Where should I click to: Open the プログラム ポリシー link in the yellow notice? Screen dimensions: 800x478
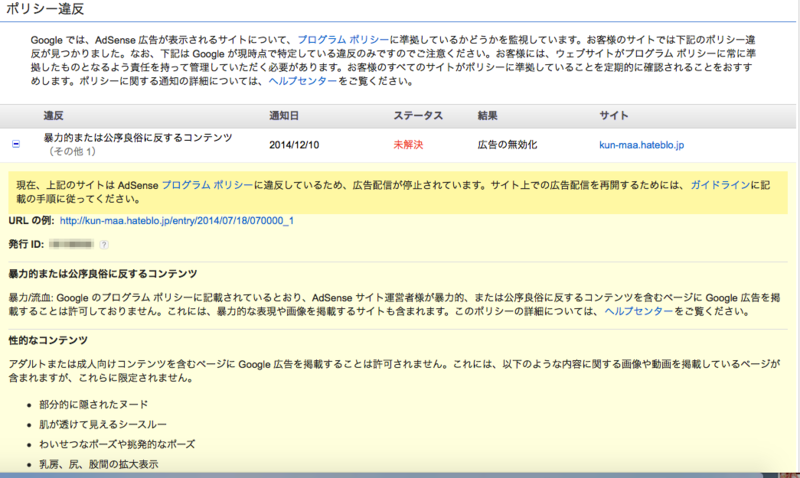[x=207, y=185]
